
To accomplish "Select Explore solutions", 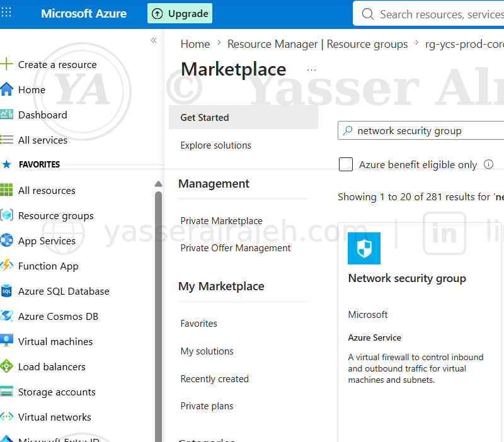I will pos(215,145).
